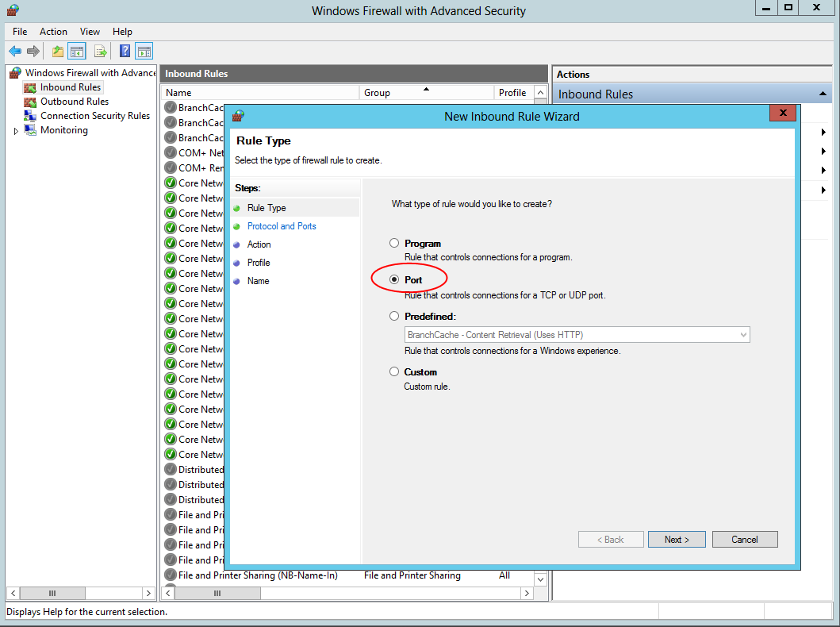Cancel the New Inbound Rule Wizard

point(745,540)
